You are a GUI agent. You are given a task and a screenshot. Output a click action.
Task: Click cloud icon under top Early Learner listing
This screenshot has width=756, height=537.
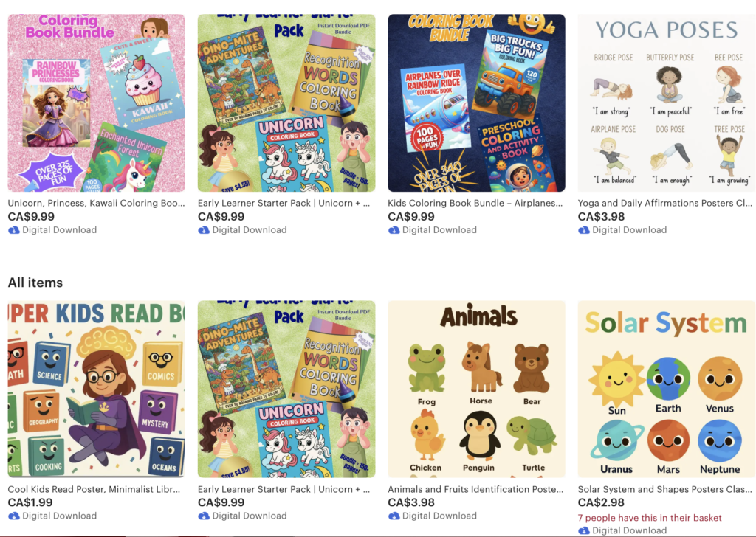pyautogui.click(x=204, y=230)
